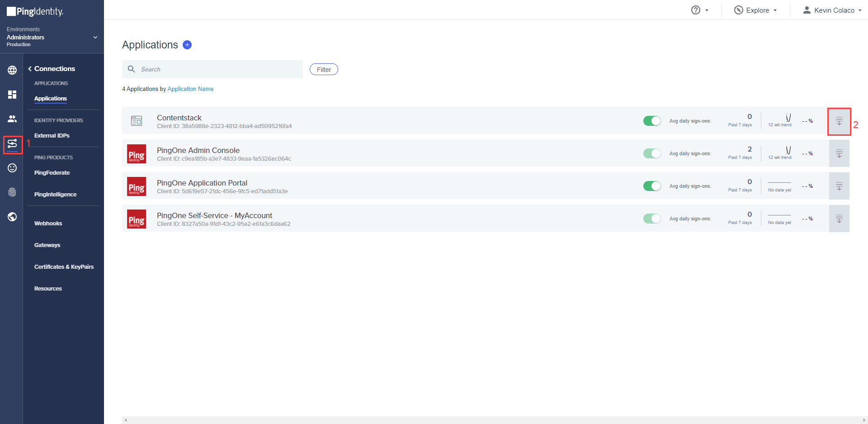Click the scrollbar right arrow
The height and width of the screenshot is (424, 868).
864,420
